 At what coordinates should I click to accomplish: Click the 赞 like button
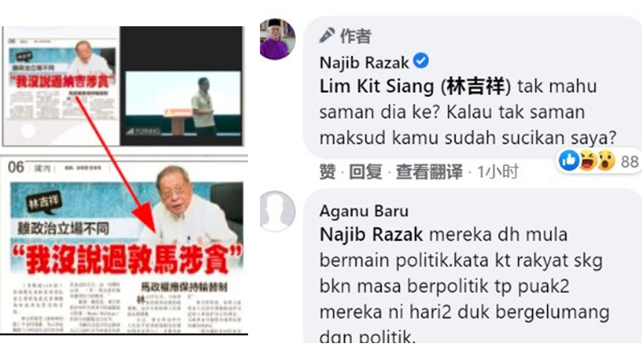click(x=327, y=171)
